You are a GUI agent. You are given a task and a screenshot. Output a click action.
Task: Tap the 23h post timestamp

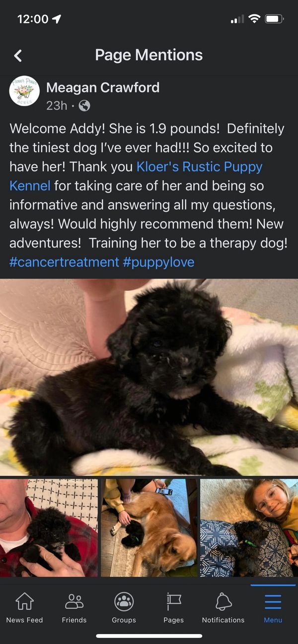[57, 106]
